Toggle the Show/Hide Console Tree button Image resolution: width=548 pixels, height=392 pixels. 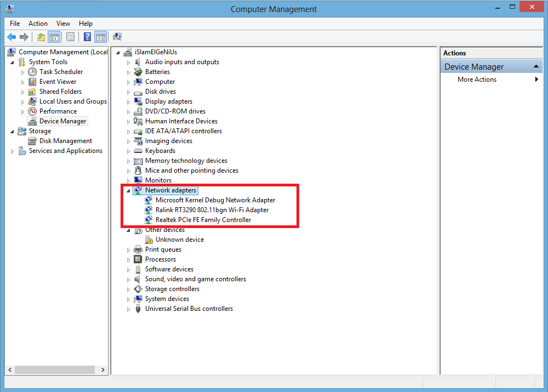54,37
